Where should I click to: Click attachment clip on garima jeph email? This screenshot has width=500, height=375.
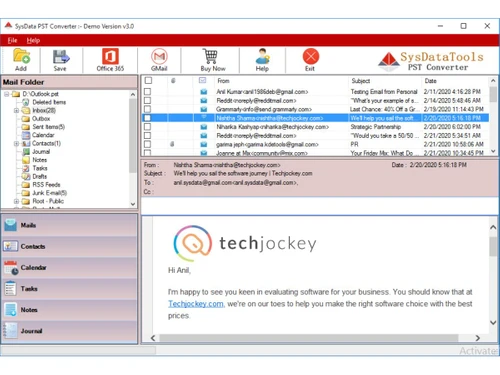click(x=172, y=144)
